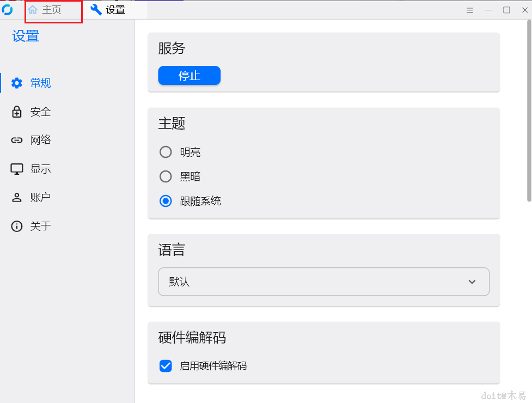Select the 安全 security settings icon

pyautogui.click(x=16, y=112)
